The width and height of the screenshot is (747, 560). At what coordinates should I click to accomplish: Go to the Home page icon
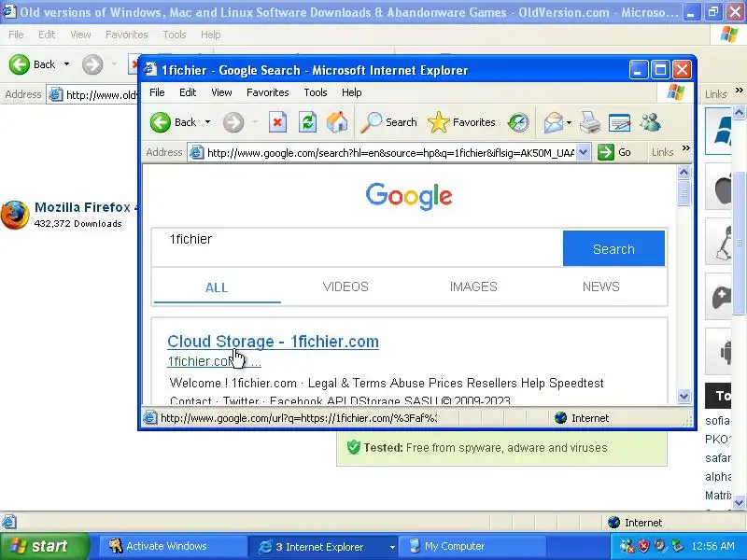point(337,122)
